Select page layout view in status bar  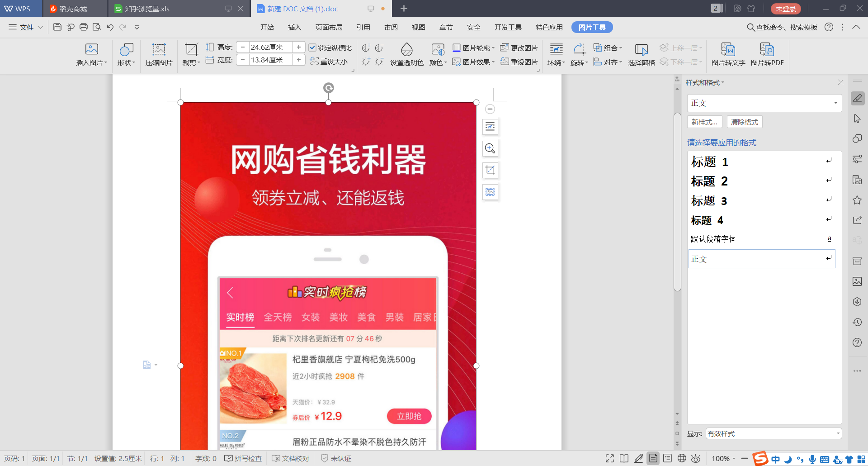point(653,458)
